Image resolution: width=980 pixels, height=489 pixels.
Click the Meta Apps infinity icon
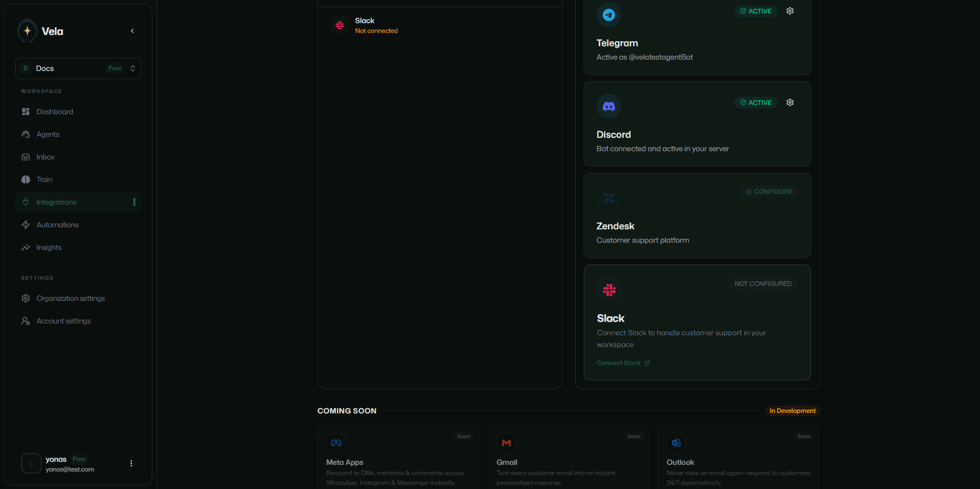pos(336,443)
